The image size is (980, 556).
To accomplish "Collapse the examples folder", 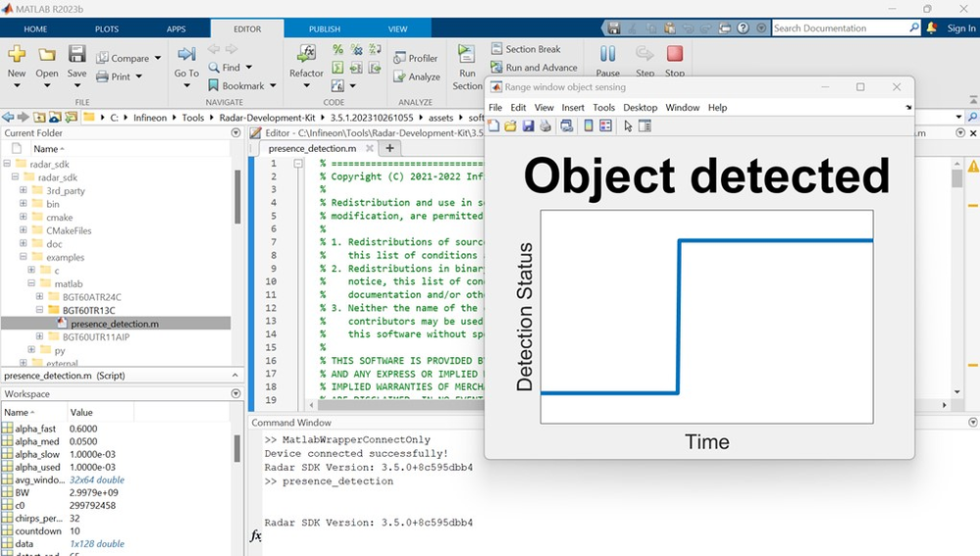I will 24,257.
